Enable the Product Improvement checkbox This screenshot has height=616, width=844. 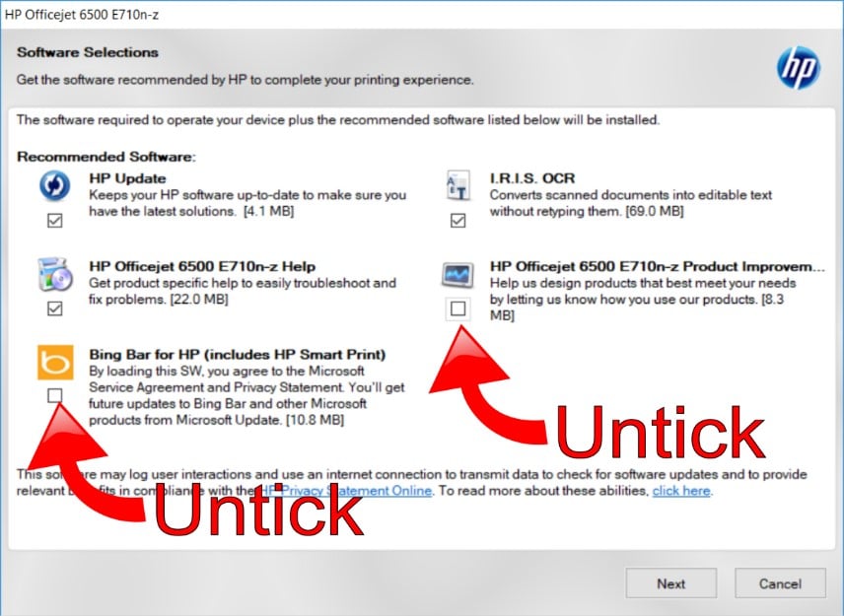pos(458,308)
